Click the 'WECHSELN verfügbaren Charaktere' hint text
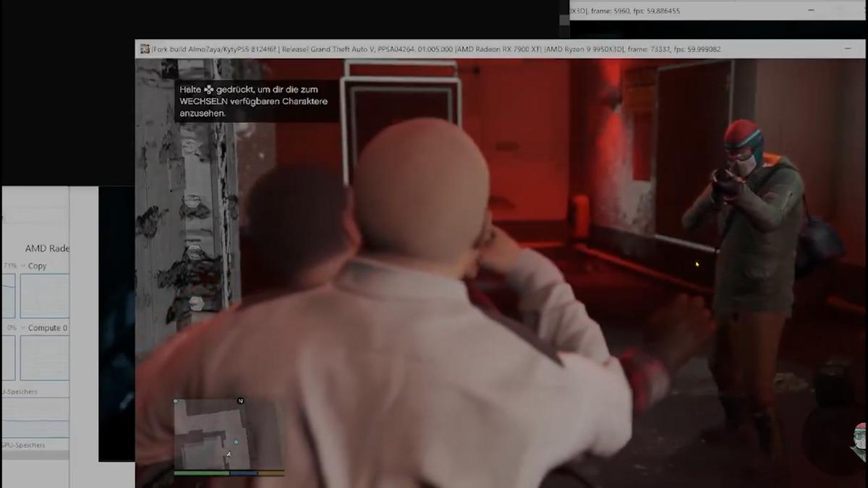The height and width of the screenshot is (488, 868). (x=254, y=101)
